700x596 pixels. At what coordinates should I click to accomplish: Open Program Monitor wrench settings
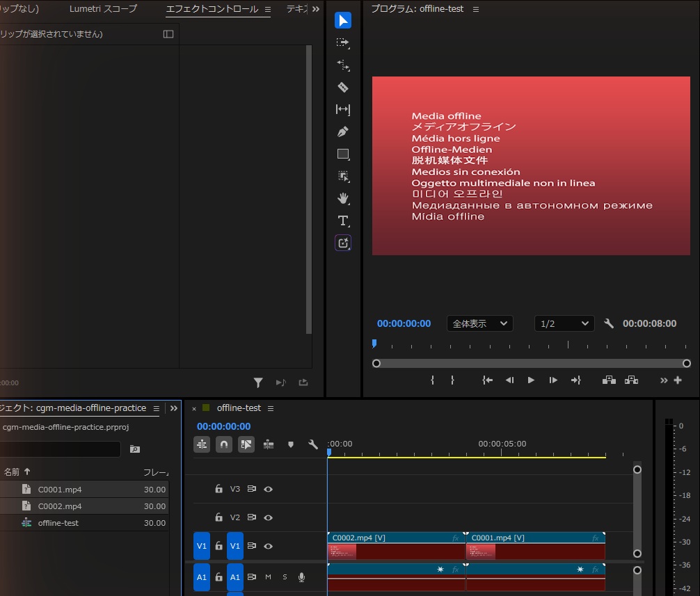[608, 323]
